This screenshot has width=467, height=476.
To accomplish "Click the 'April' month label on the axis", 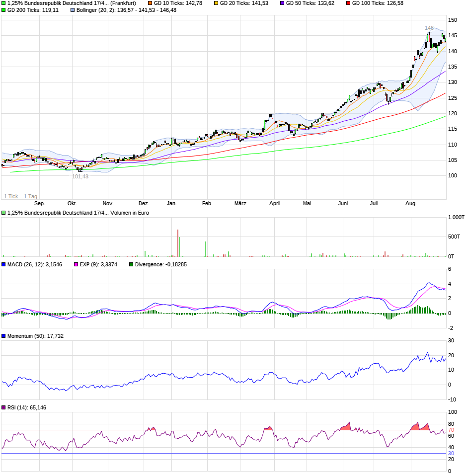I will [x=275, y=203].
